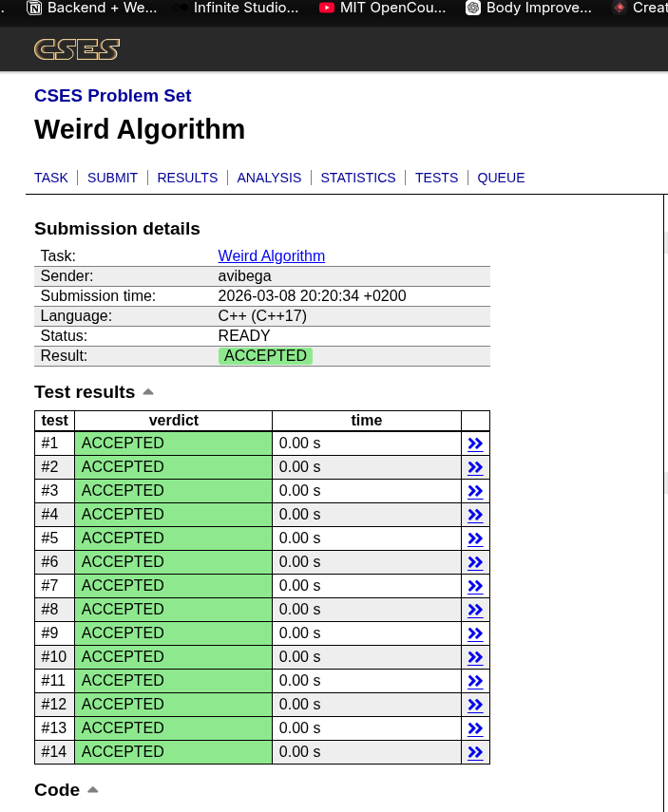The image size is (668, 812).
Task: Open the RESULTS tab
Action: click(x=187, y=178)
